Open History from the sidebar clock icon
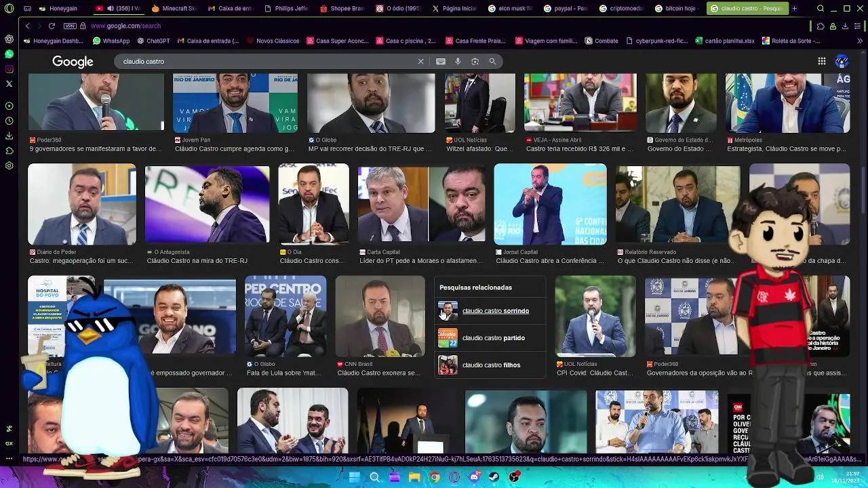This screenshot has width=868, height=488. click(9, 121)
